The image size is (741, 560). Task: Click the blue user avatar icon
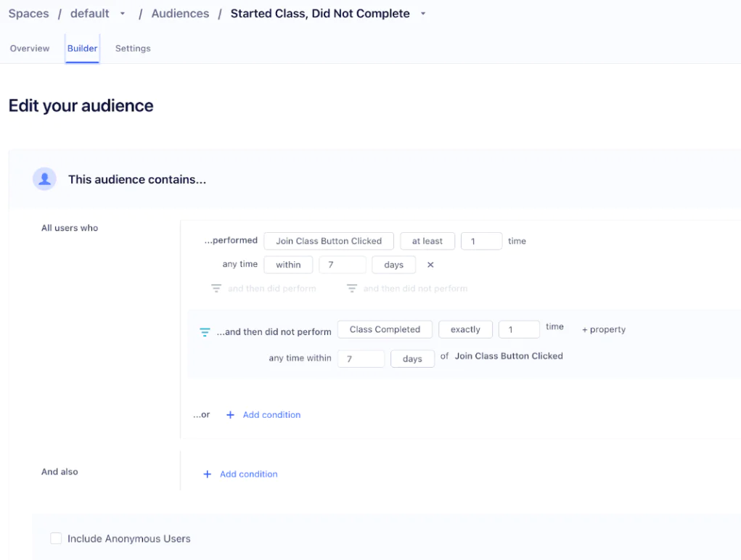pos(45,179)
